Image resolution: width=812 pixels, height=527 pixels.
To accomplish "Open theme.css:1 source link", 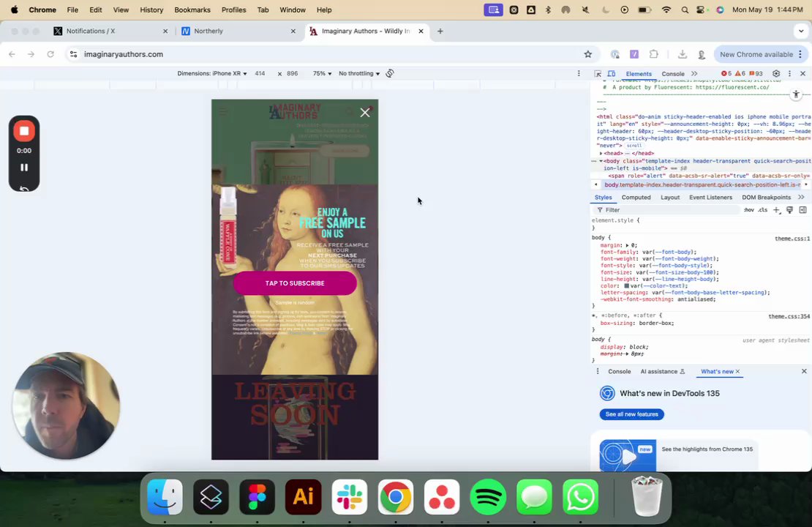I will pyautogui.click(x=792, y=239).
